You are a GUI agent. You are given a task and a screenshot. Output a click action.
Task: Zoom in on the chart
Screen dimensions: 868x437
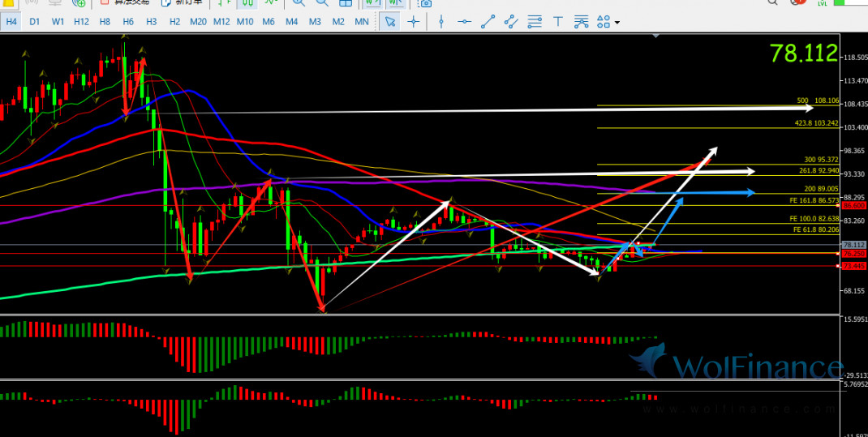[x=299, y=3]
